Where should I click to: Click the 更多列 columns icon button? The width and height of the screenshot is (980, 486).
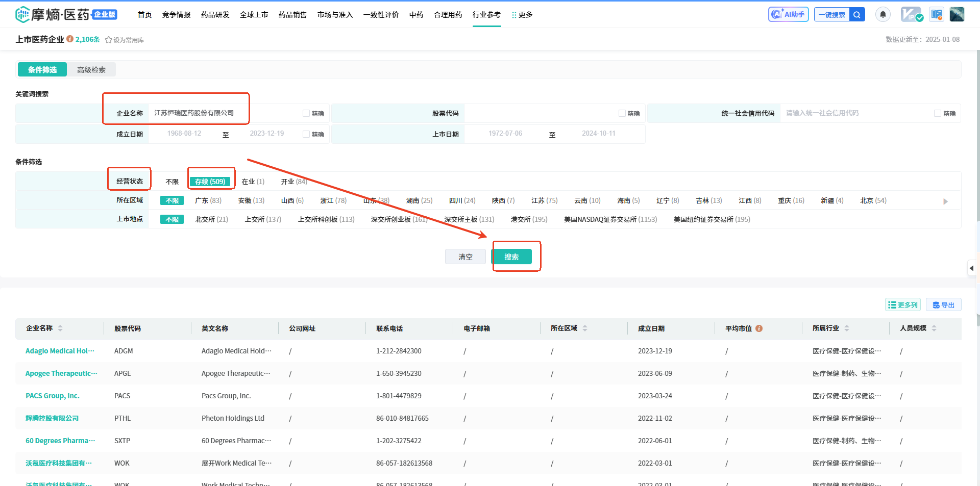coord(902,304)
